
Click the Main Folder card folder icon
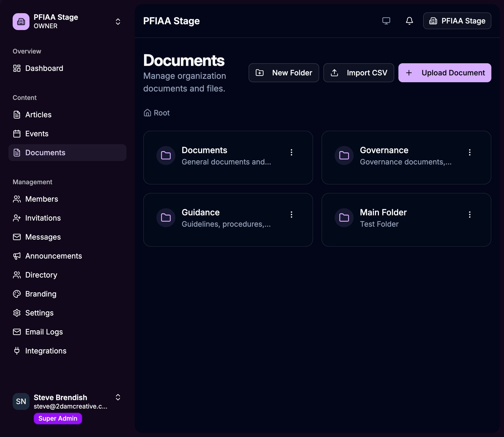[x=344, y=218]
